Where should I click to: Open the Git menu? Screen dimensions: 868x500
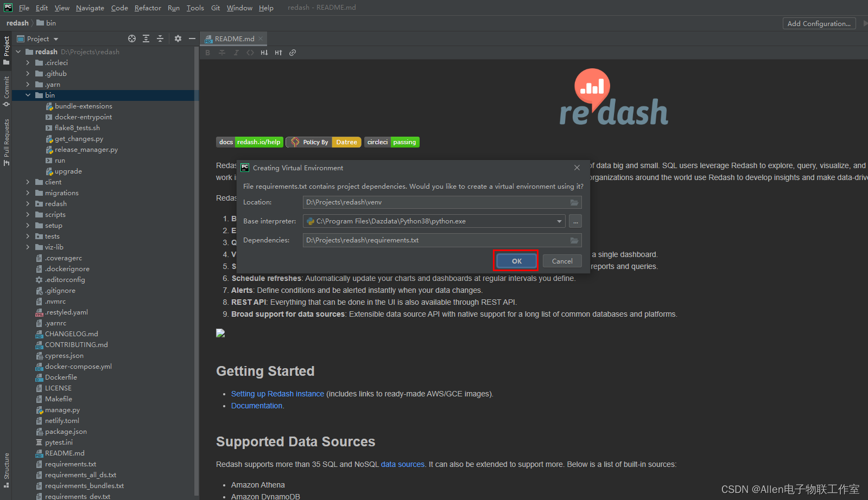pos(216,8)
